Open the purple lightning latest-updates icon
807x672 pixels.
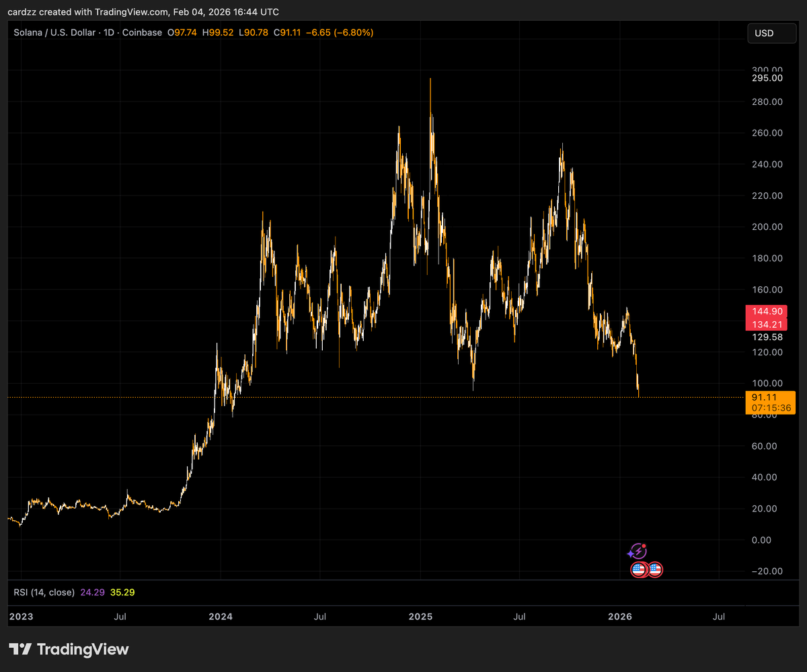tap(637, 552)
